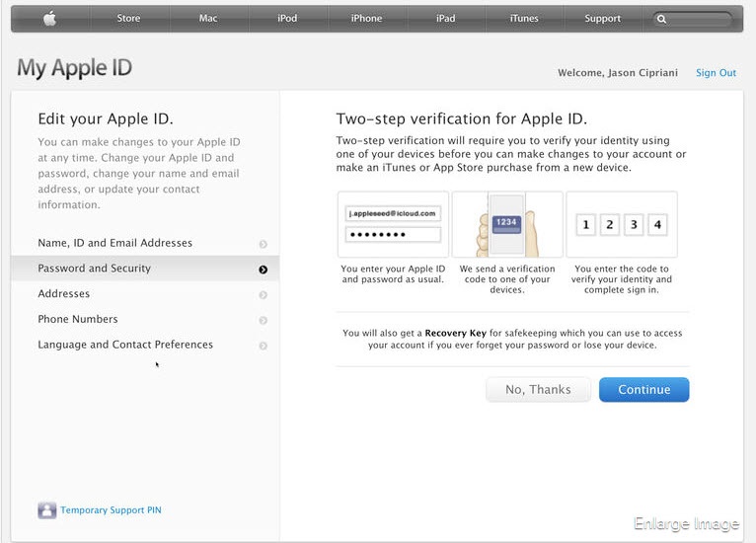
Task: Open the Support page
Action: [602, 19]
